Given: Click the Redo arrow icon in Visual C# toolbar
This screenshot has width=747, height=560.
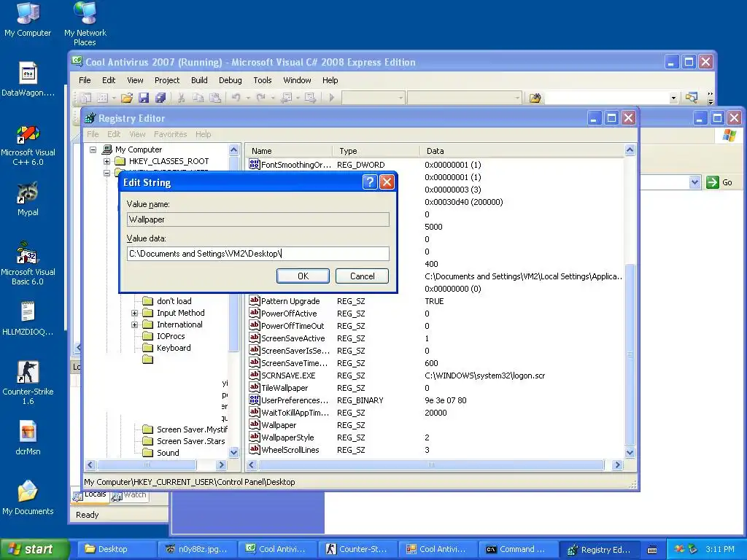Looking at the screenshot, I should tap(260, 98).
